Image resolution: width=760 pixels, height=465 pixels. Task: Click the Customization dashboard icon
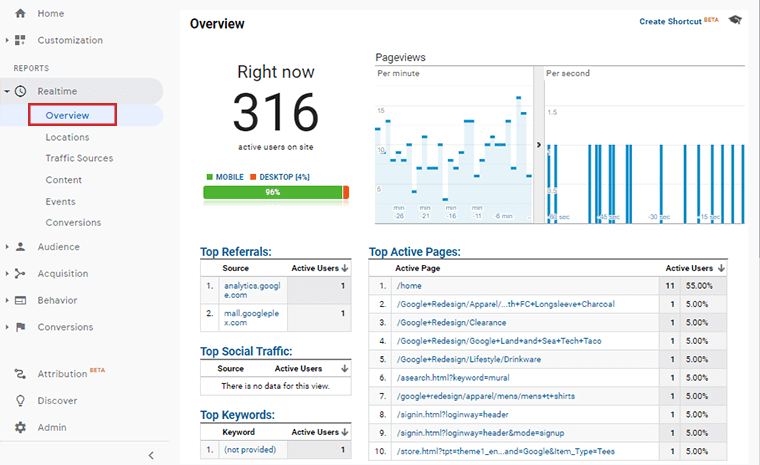(20, 41)
